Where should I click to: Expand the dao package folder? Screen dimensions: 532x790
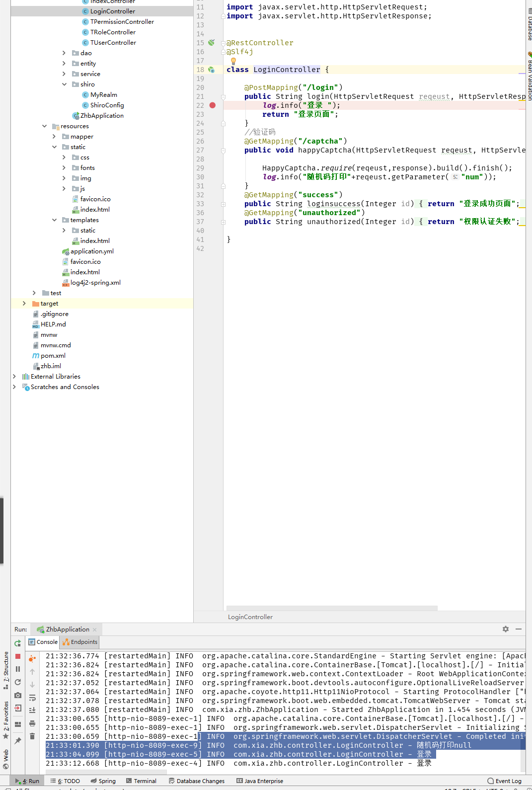64,53
